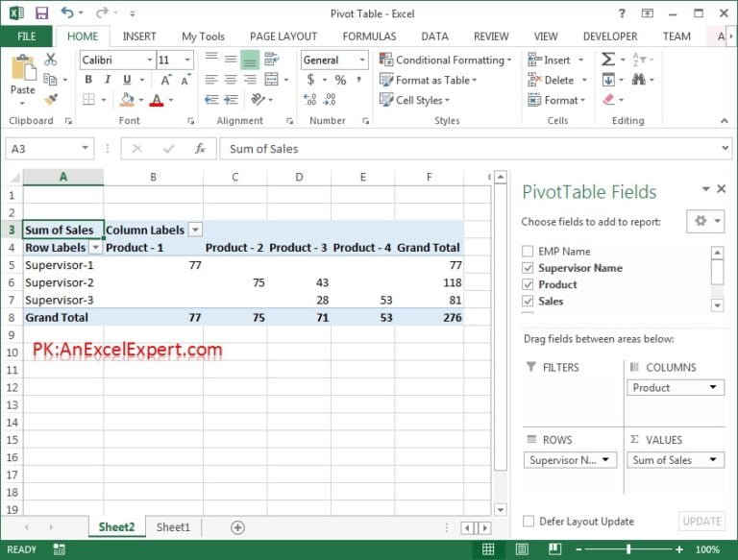738x560 pixels.
Task: Switch to the INSERT ribbon tab
Action: tap(139, 37)
